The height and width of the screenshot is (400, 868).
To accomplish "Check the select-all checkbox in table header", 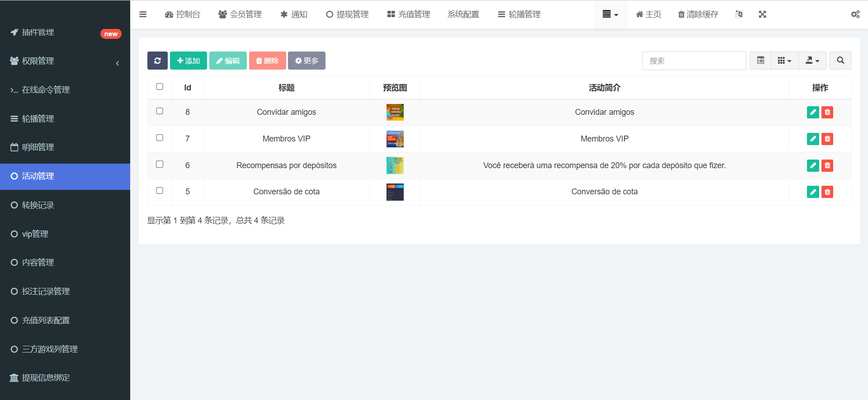I will click(x=160, y=87).
